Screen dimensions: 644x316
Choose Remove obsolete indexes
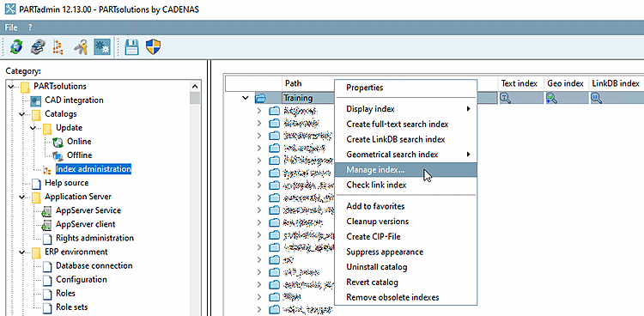406,297
